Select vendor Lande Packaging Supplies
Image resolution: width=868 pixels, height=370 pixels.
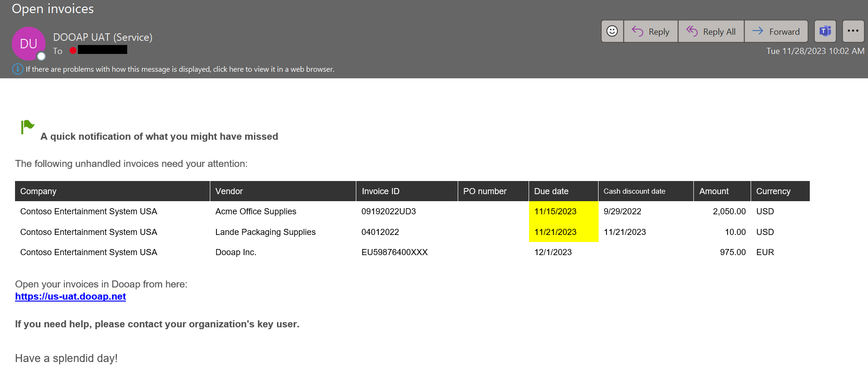265,232
